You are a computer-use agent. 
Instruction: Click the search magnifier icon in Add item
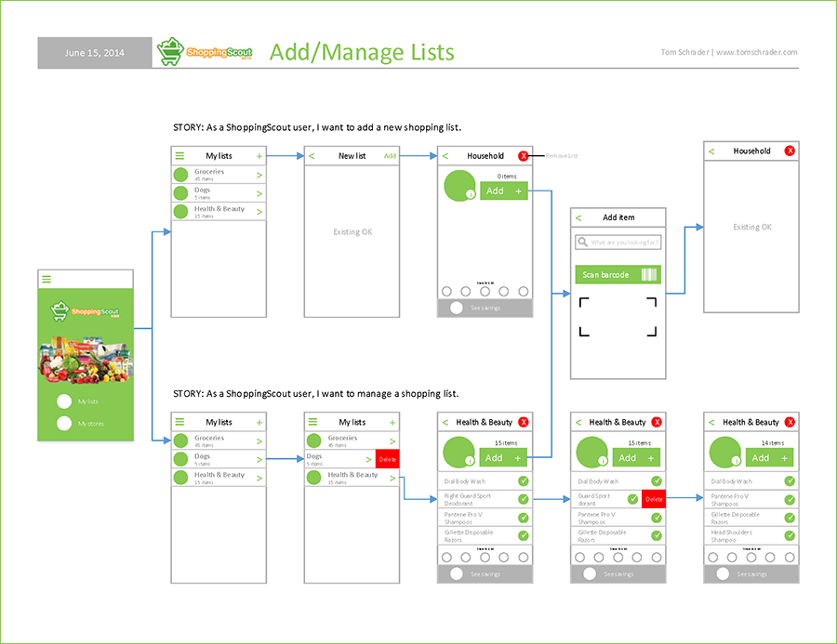click(x=583, y=243)
